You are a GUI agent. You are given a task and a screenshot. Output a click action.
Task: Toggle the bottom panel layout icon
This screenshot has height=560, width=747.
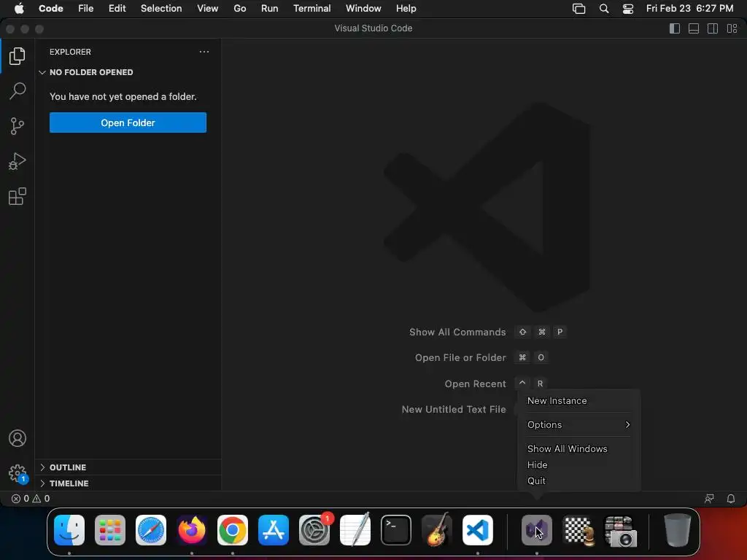[694, 28]
